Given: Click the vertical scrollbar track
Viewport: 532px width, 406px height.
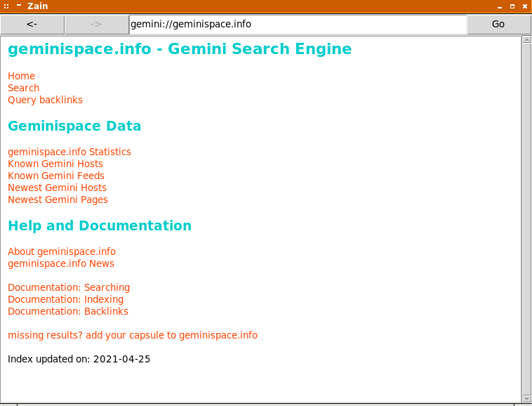Looking at the screenshot, I should click(526, 219).
